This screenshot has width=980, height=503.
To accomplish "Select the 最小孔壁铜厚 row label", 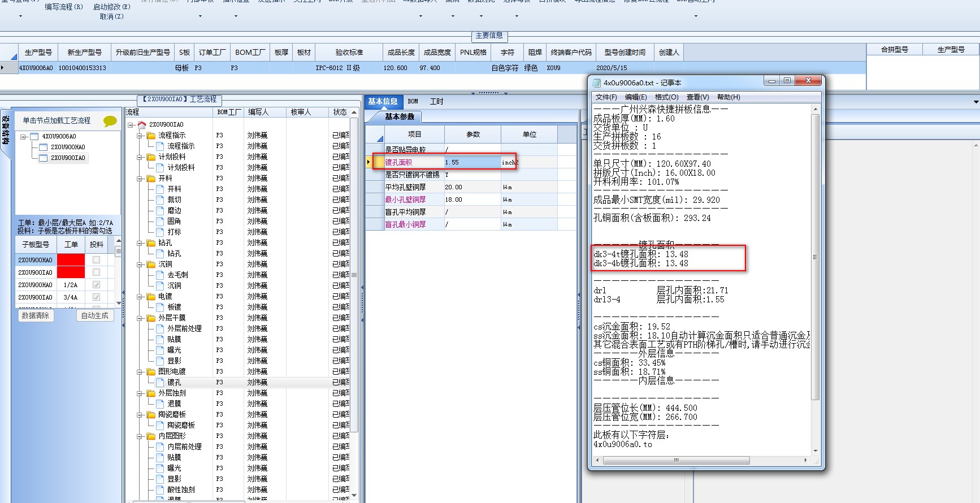I will tap(405, 200).
